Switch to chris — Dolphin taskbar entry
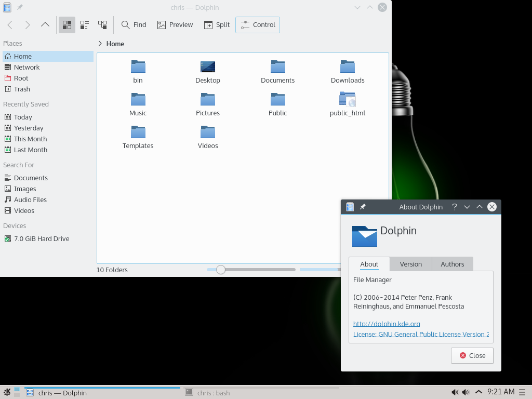Viewport: 532px width, 399px height. [102, 393]
